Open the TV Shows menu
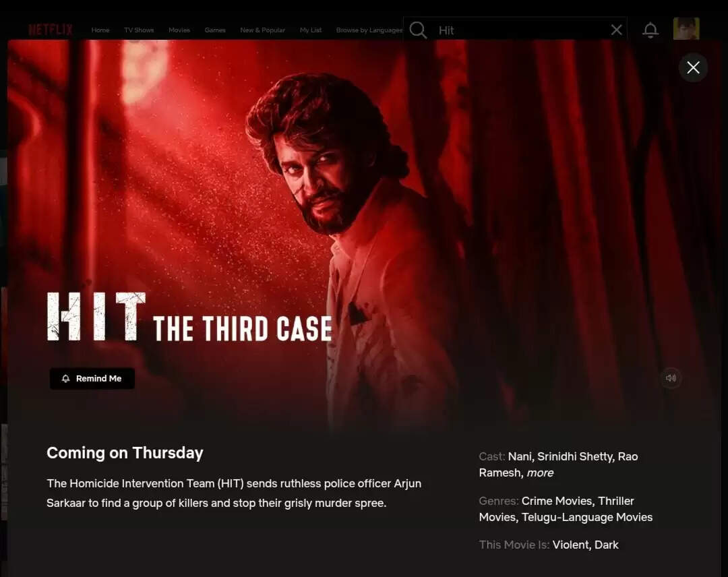 pos(138,30)
